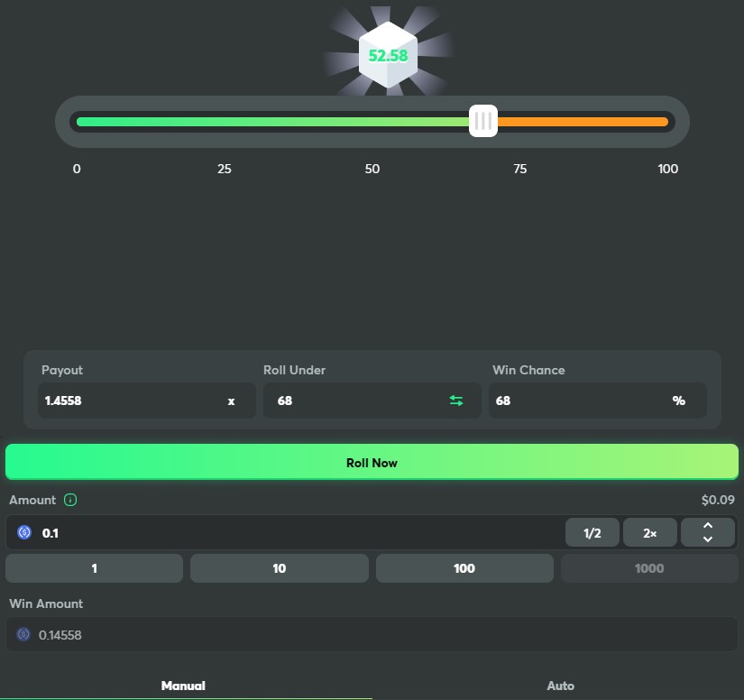The width and height of the screenshot is (744, 700).
Task: Halve the bet with 1/2 button
Action: pos(592,532)
